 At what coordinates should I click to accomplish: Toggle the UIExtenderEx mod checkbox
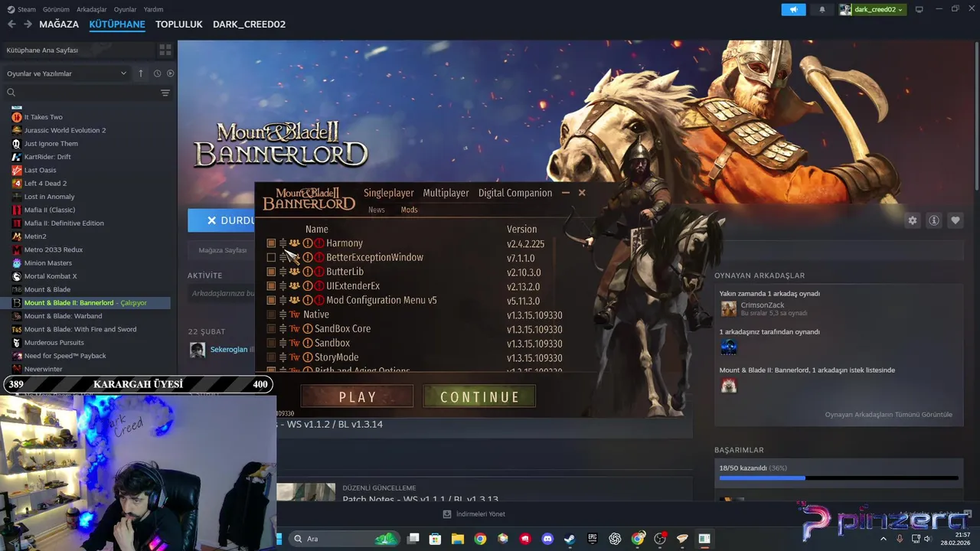coord(271,286)
